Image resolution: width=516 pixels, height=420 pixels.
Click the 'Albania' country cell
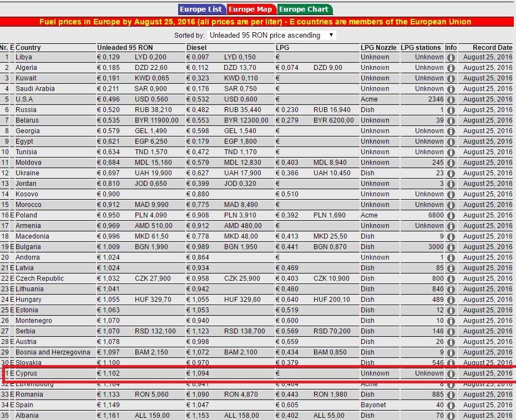[27, 416]
